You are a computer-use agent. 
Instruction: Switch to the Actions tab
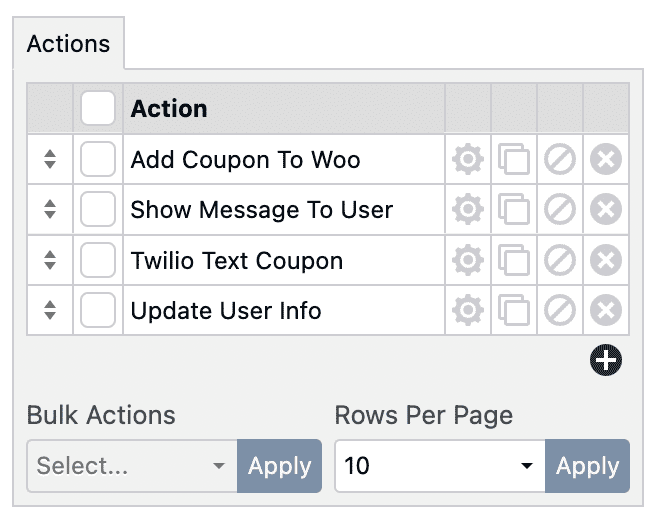point(68,45)
